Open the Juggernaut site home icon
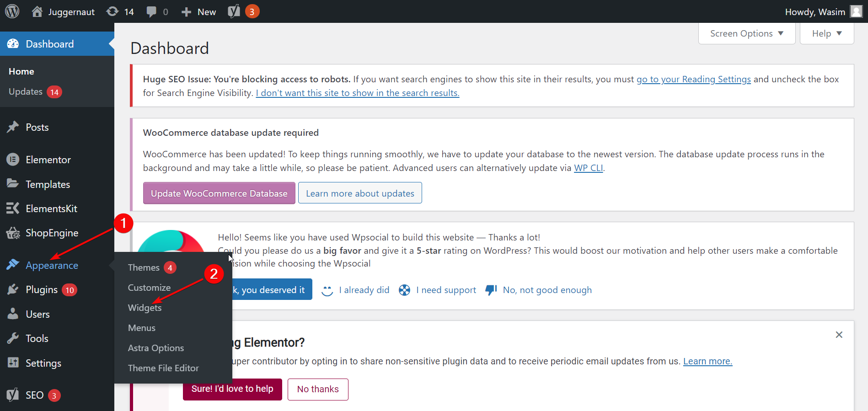 [x=37, y=11]
